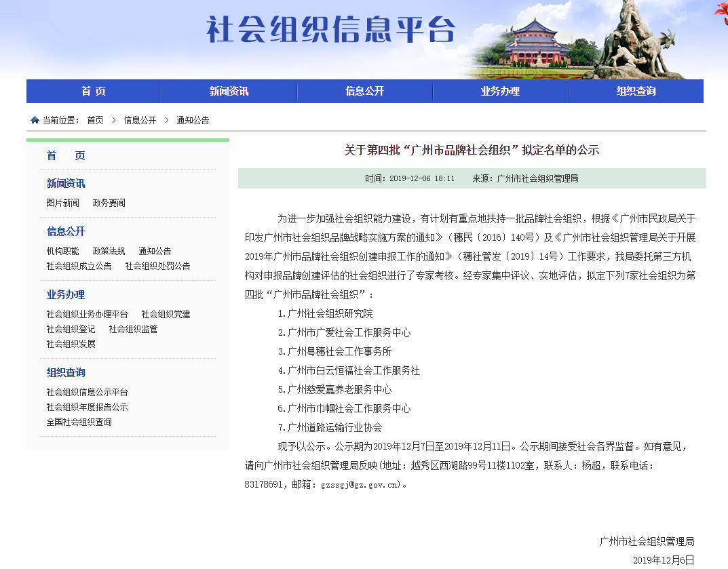
Task: Open 新闻资讯 in the blue navigation bar
Action: pyautogui.click(x=229, y=91)
